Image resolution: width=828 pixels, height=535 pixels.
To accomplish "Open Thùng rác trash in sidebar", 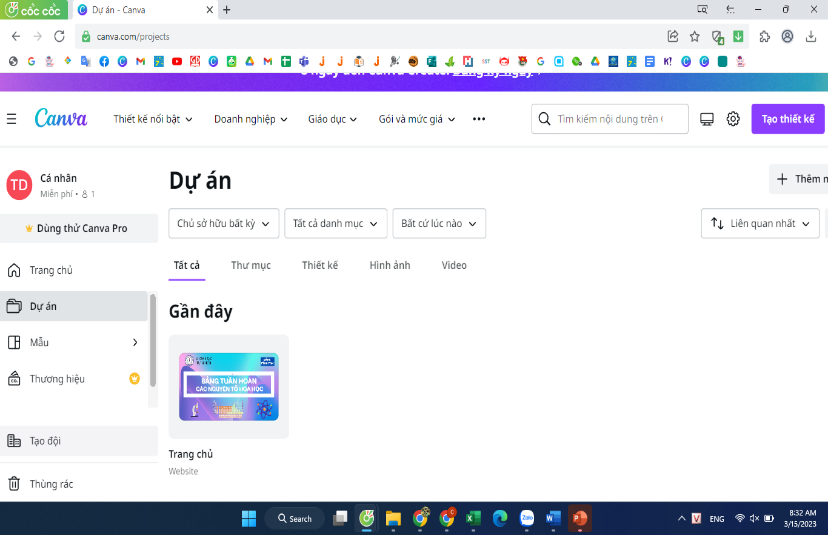I will [x=50, y=484].
